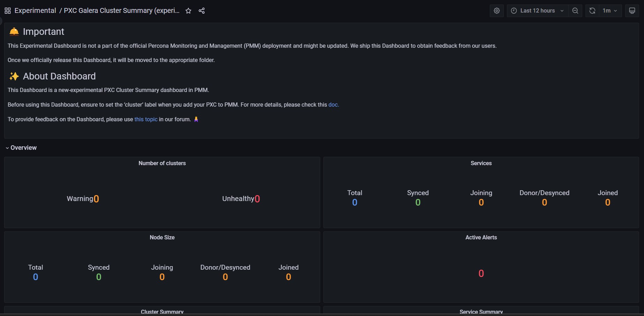Click the Number of clusters panel title
The image size is (644, 316).
(x=162, y=163)
